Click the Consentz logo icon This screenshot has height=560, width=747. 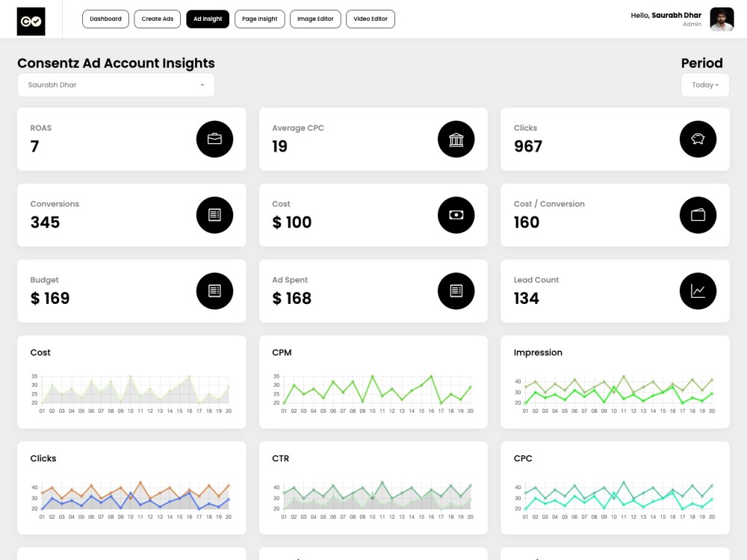[x=31, y=22]
